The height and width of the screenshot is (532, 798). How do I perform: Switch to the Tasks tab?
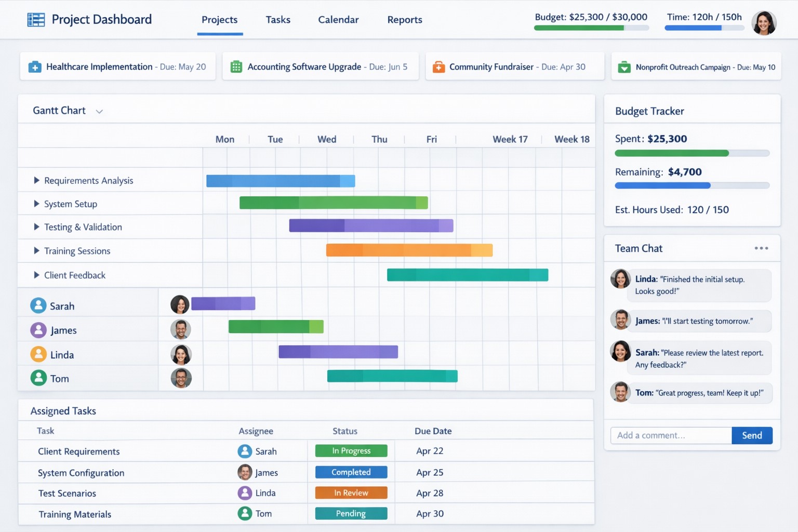coord(278,20)
